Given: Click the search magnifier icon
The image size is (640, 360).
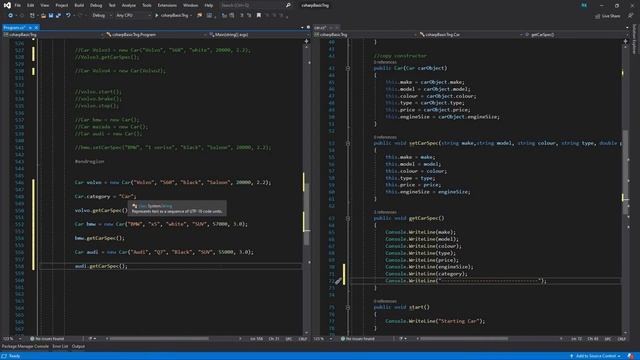Looking at the screenshot, I should pyautogui.click(x=288, y=5).
